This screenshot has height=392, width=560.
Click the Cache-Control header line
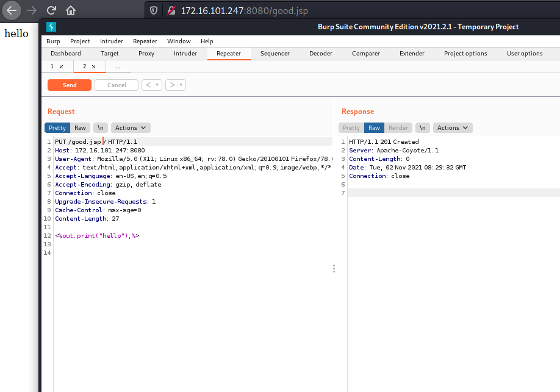click(x=98, y=210)
